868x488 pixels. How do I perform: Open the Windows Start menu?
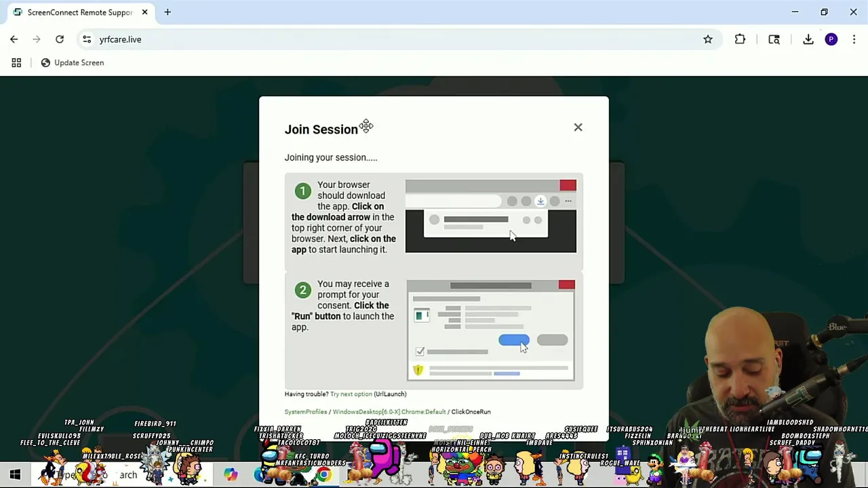coord(15,474)
